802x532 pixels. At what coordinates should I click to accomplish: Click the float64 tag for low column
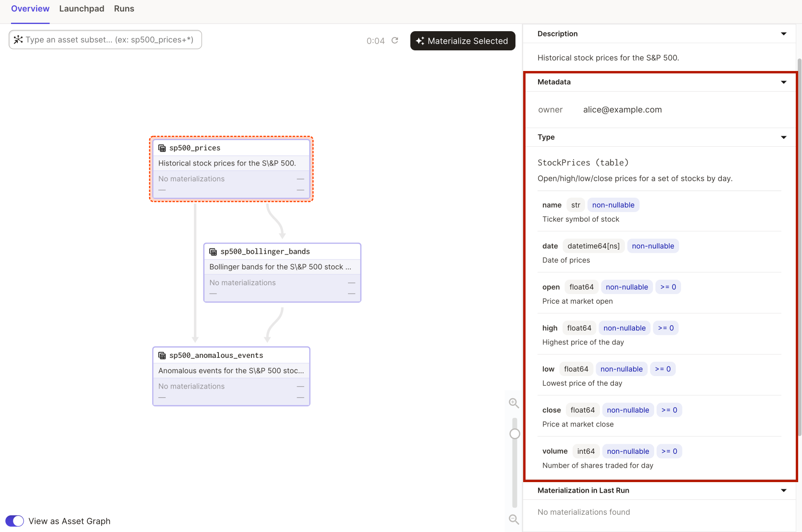coord(576,369)
